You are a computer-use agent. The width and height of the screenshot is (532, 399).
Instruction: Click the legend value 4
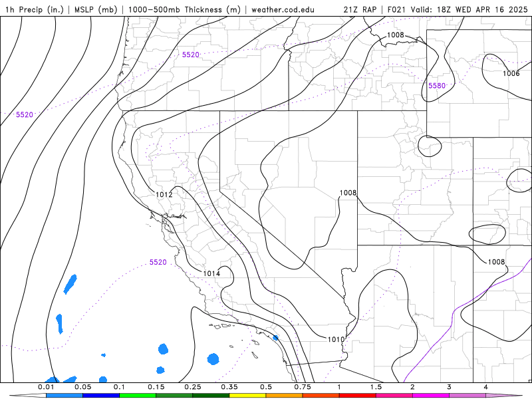[x=486, y=387]
